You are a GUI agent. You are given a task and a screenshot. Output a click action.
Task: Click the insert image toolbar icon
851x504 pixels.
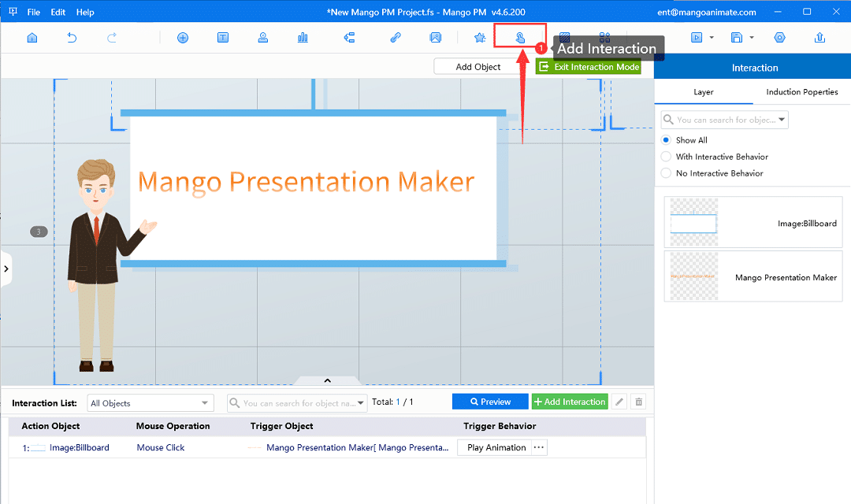(x=435, y=37)
